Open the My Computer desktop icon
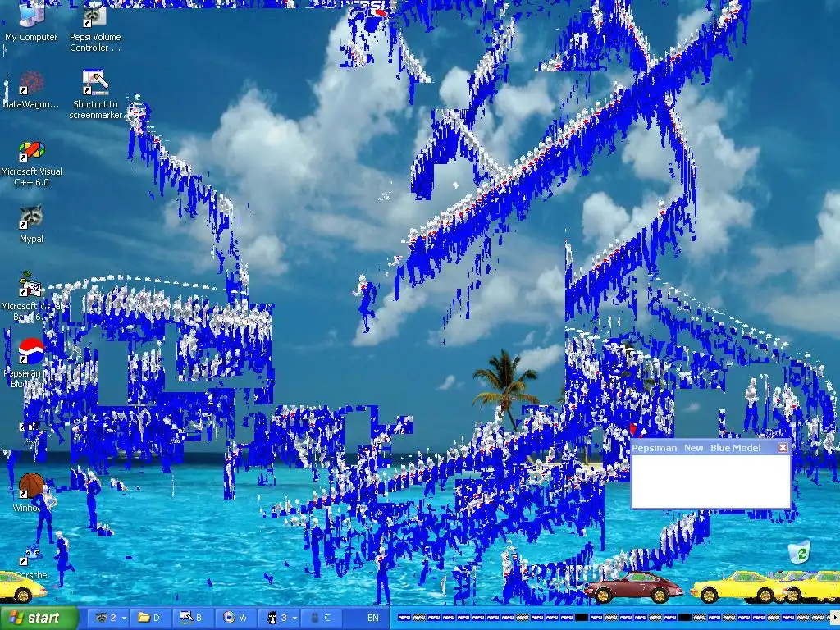The image size is (840, 630). click(31, 21)
